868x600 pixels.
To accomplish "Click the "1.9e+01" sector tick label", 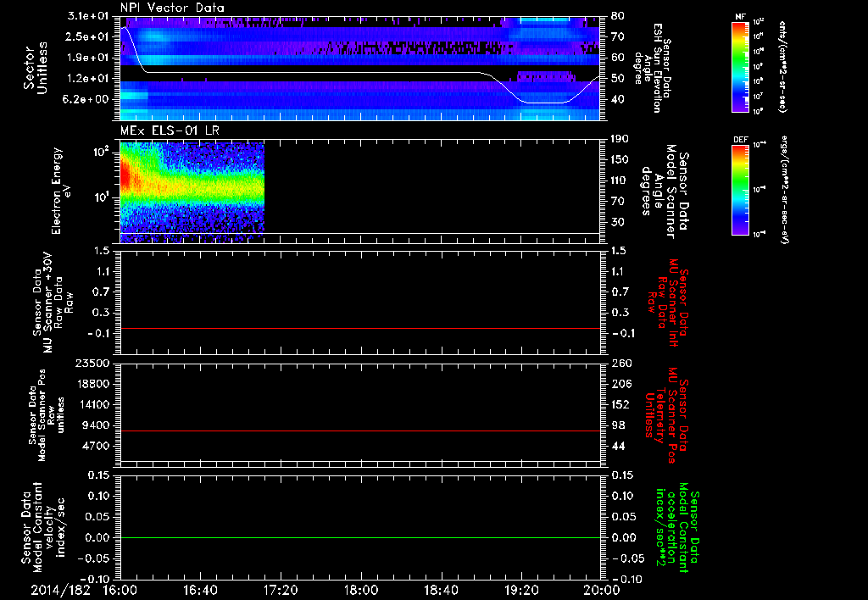I will (x=87, y=58).
